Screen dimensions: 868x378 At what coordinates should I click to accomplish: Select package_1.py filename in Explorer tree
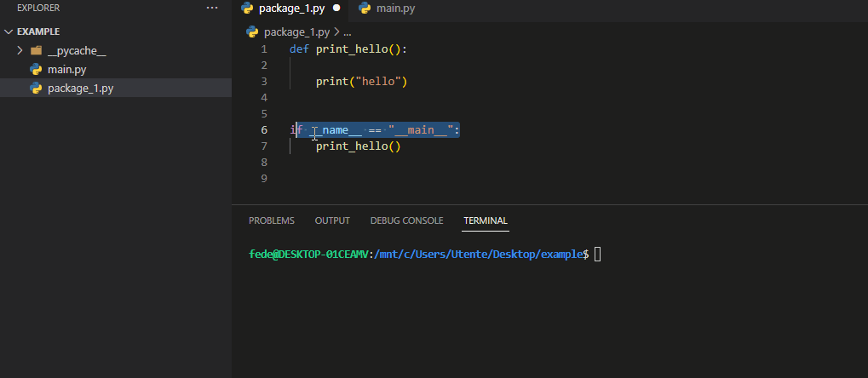coord(80,89)
